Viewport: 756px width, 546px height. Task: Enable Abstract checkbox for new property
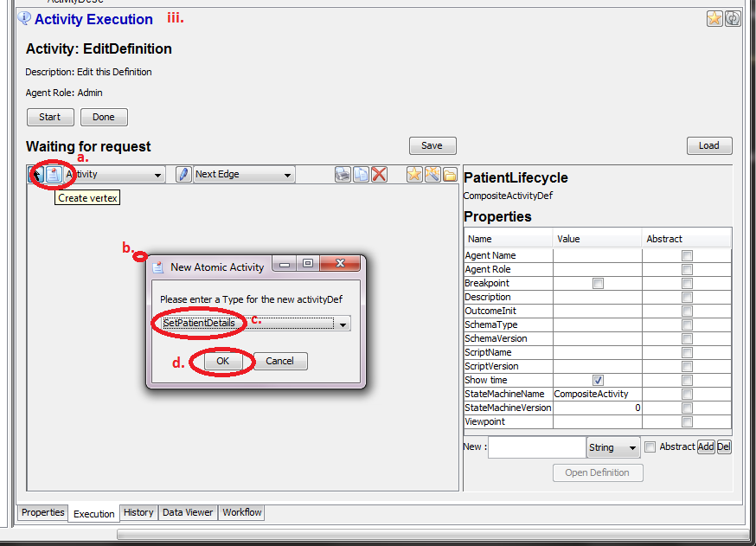[x=650, y=447]
